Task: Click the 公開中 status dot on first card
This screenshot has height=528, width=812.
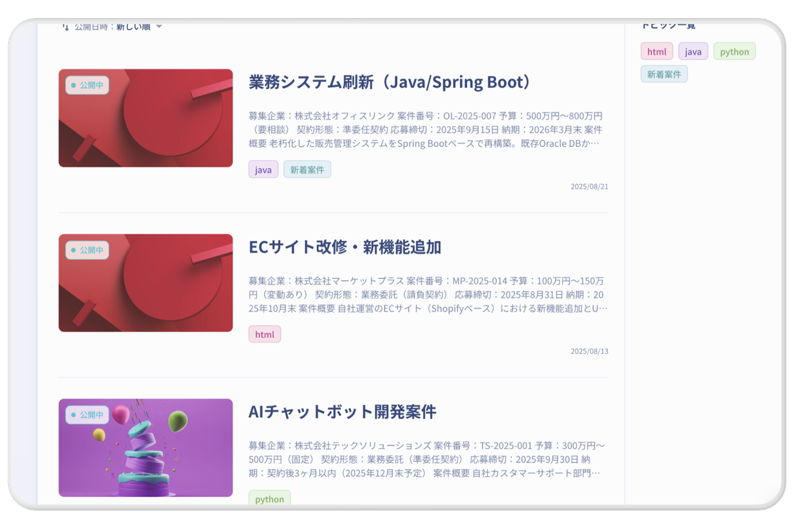Action: click(73, 85)
